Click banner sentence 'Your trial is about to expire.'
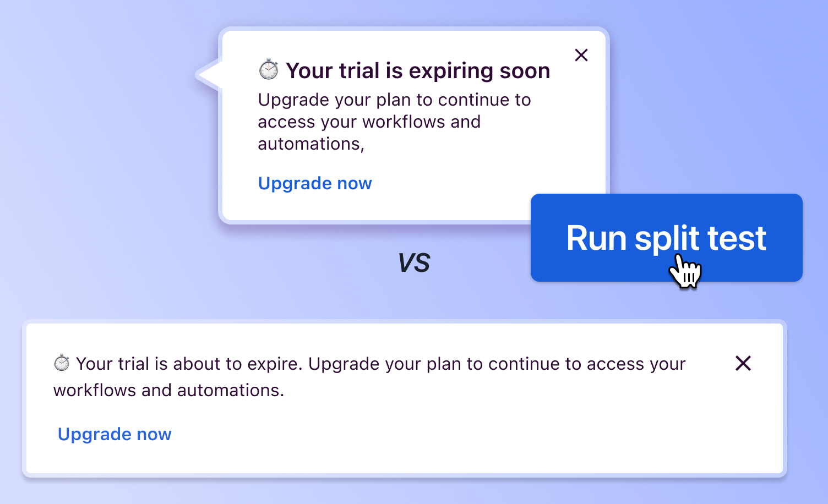This screenshot has height=504, width=828. (189, 364)
